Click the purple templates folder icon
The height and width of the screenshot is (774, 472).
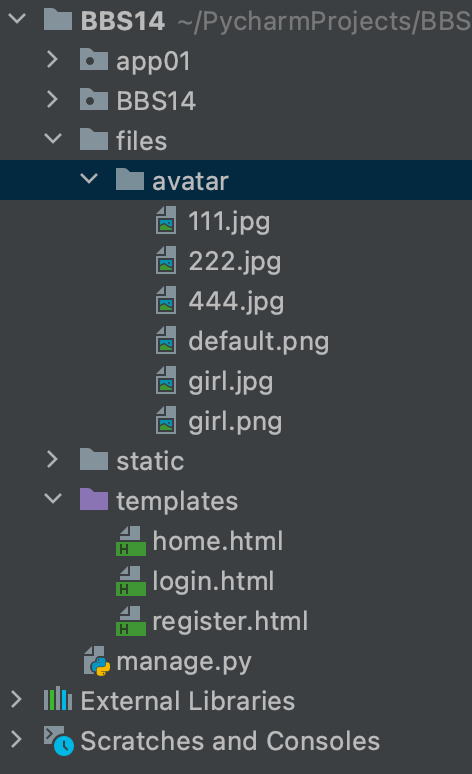click(94, 499)
